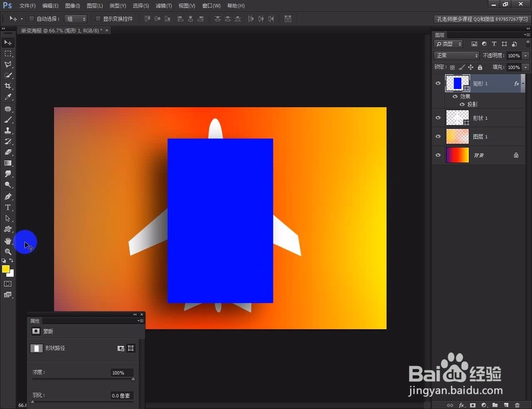532x409 pixels.
Task: Open the 图像(I) menu
Action: (72, 6)
